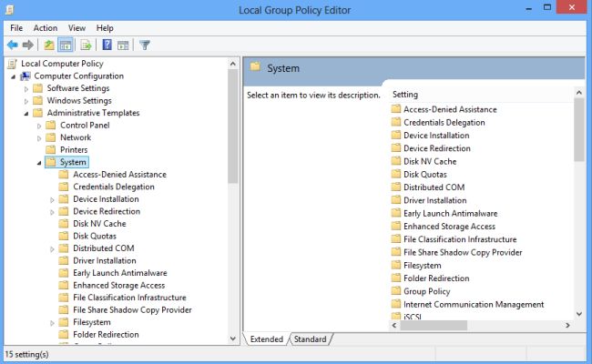The width and height of the screenshot is (592, 364).
Task: Select Disk Quotas in the tree
Action: (95, 236)
